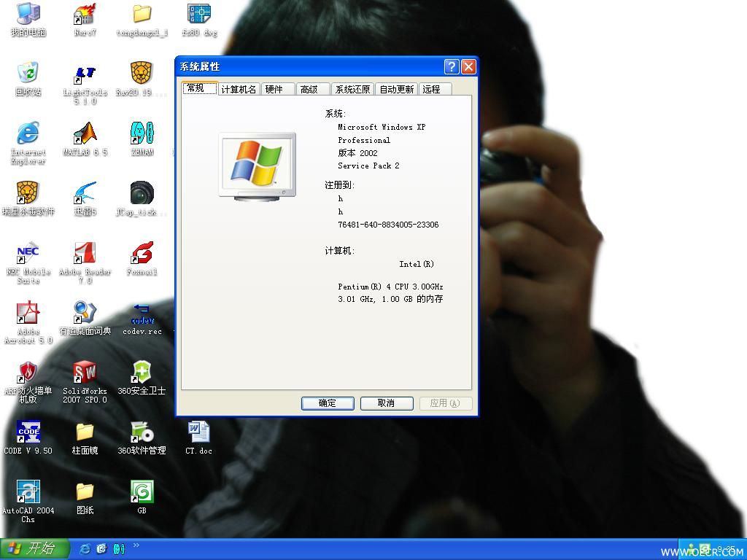747x560 pixels.
Task: Expand the quick launch overflow chevron
Action: tap(136, 545)
